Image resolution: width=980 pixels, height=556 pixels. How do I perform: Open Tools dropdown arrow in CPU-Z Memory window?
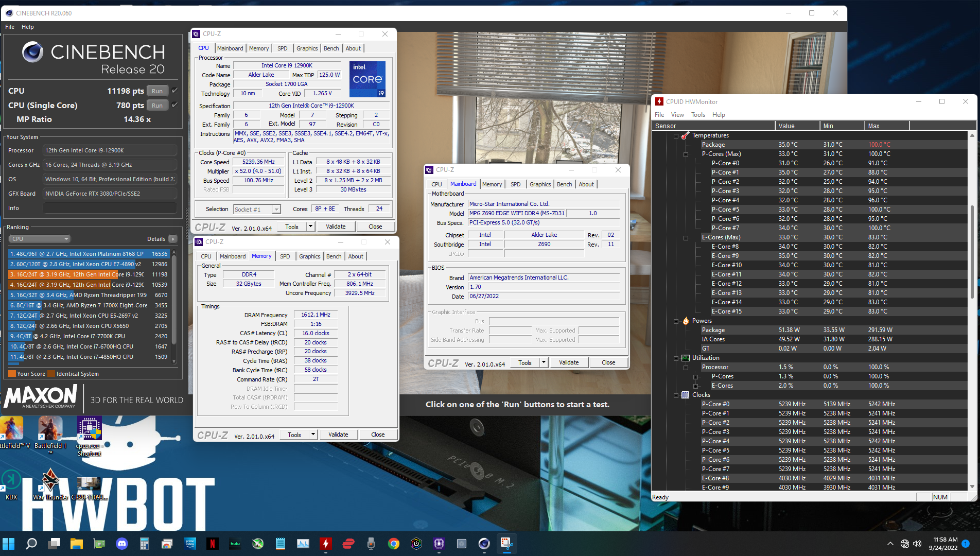(313, 435)
